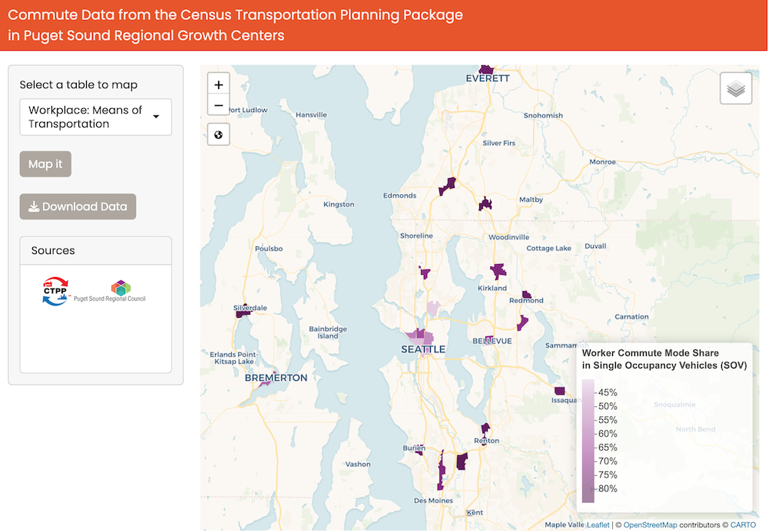
Task: Select the Silverdale growth center polygon
Action: (243, 313)
